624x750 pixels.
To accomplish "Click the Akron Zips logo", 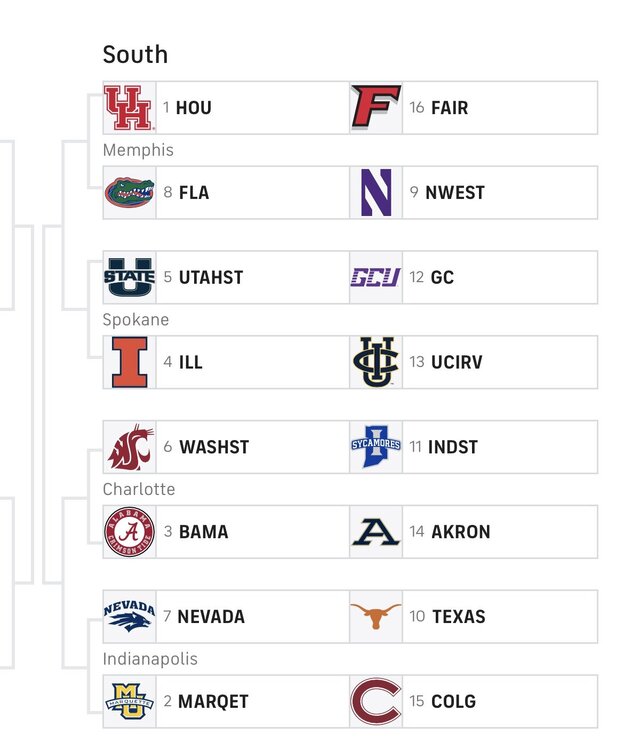I will [x=376, y=532].
